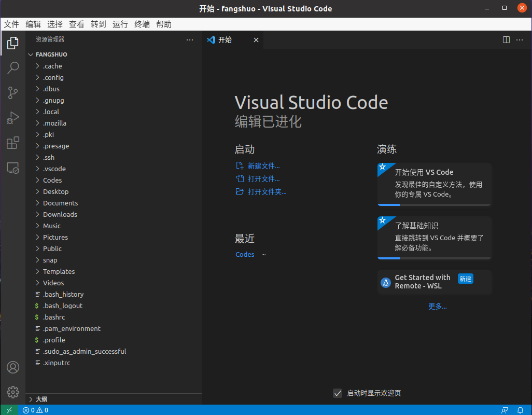Open notifications bell in status bar

(520, 410)
